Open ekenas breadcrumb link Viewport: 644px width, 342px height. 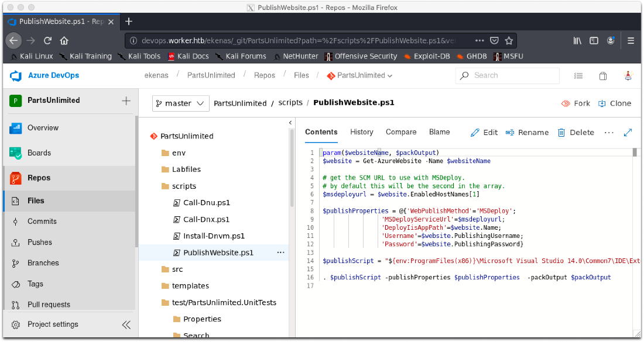click(156, 75)
